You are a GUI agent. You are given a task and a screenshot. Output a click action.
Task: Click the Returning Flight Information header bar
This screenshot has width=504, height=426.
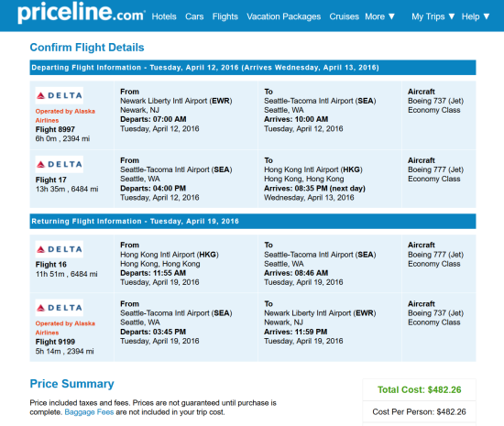pyautogui.click(x=253, y=221)
